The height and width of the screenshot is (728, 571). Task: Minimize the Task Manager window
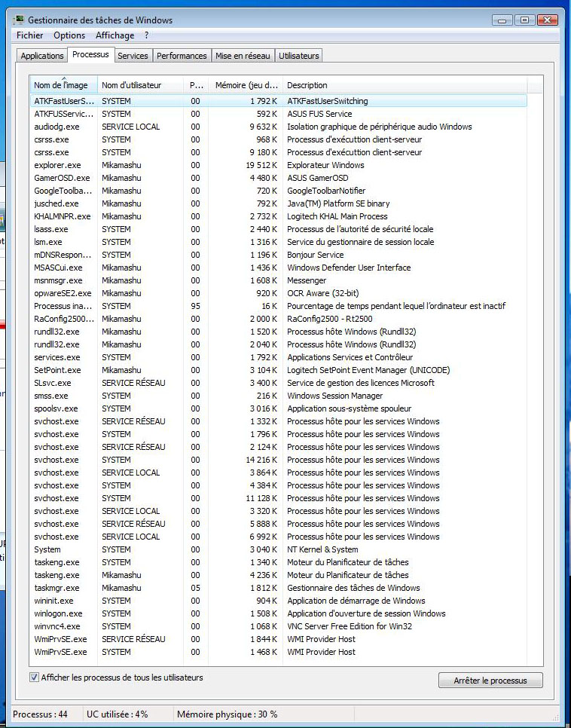(x=502, y=20)
